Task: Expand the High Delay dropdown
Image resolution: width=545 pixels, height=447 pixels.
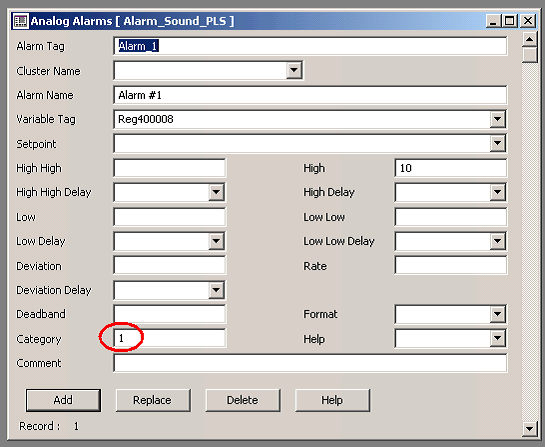Action: [x=497, y=192]
